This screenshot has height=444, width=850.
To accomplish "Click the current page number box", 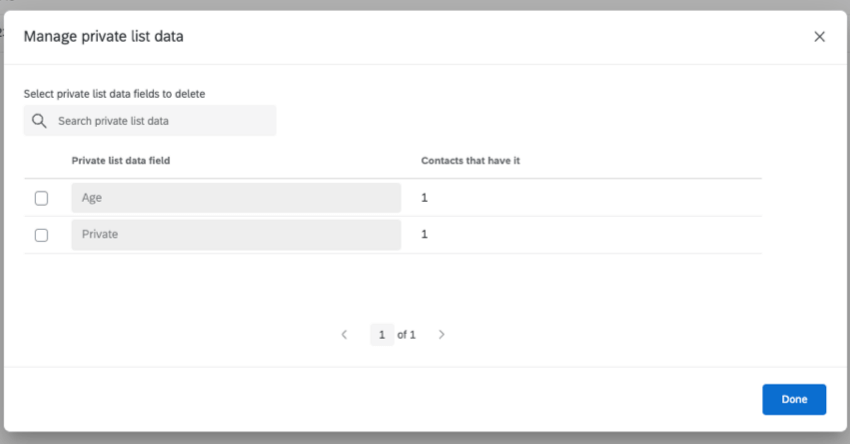I will [381, 335].
